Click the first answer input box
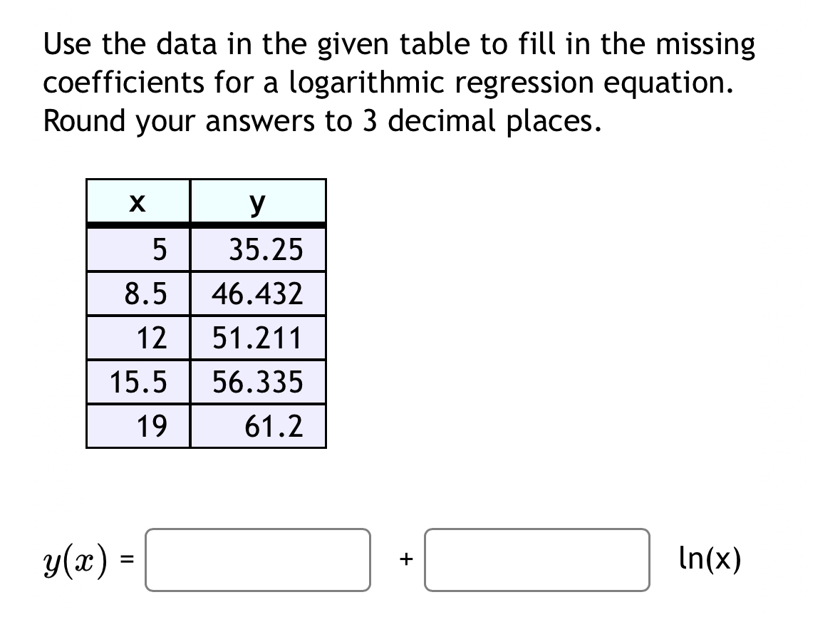The width and height of the screenshot is (840, 617). pos(258,560)
